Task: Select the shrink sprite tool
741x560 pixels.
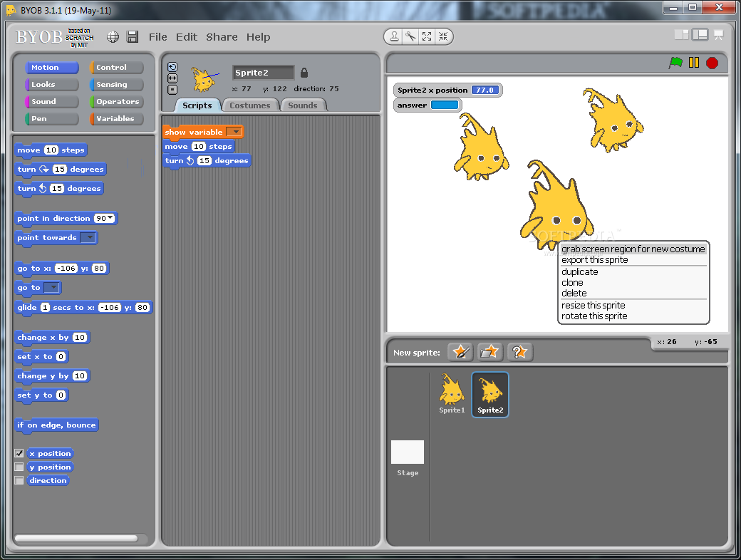Action: (442, 36)
